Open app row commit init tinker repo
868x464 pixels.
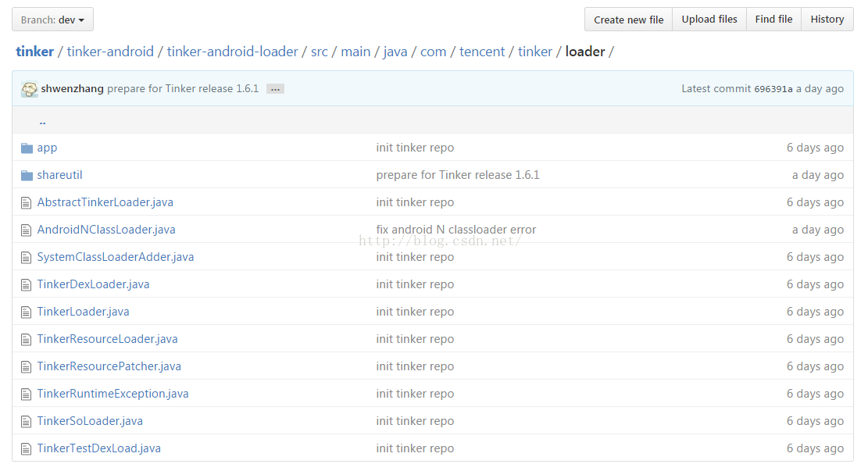pyautogui.click(x=415, y=148)
